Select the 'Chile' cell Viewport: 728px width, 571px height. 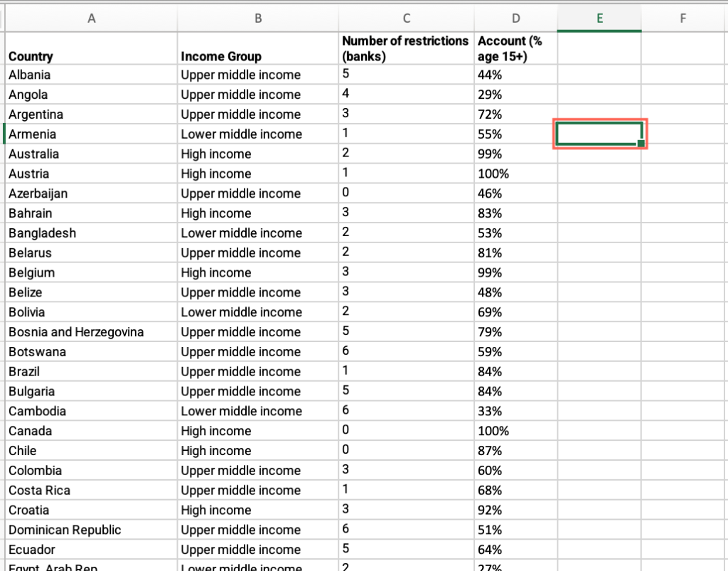coord(91,450)
